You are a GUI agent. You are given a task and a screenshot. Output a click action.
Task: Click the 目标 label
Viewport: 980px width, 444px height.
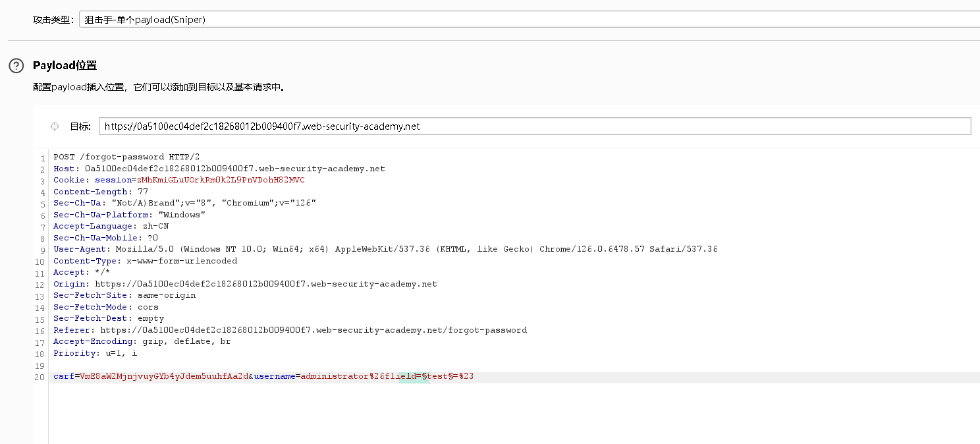(80, 126)
